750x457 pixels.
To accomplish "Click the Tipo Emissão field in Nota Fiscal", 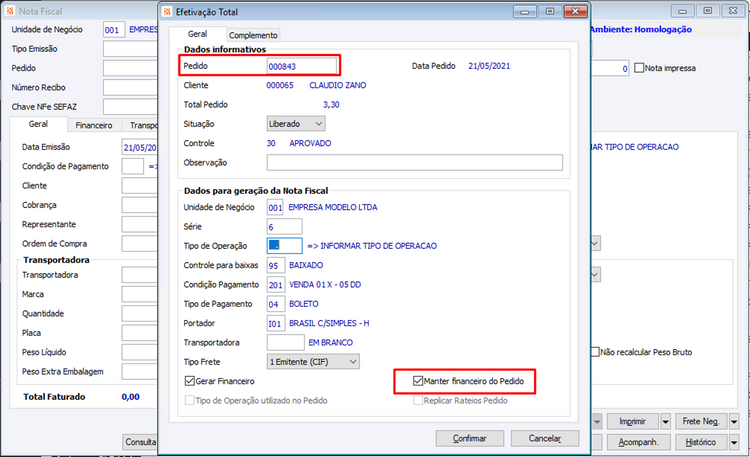I will (131, 49).
